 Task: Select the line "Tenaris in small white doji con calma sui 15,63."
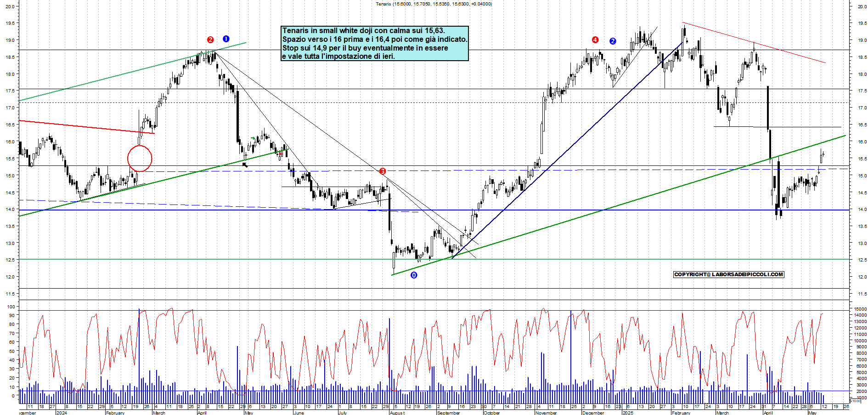[363, 31]
